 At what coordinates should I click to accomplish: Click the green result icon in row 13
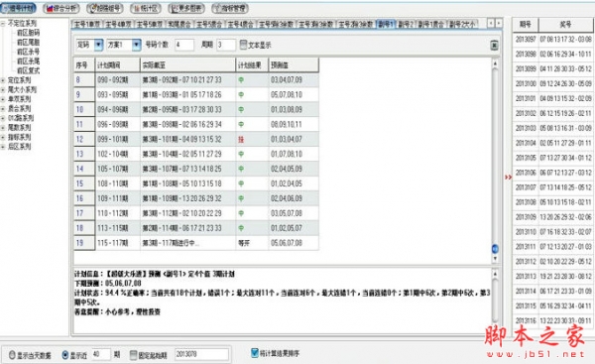tap(241, 154)
